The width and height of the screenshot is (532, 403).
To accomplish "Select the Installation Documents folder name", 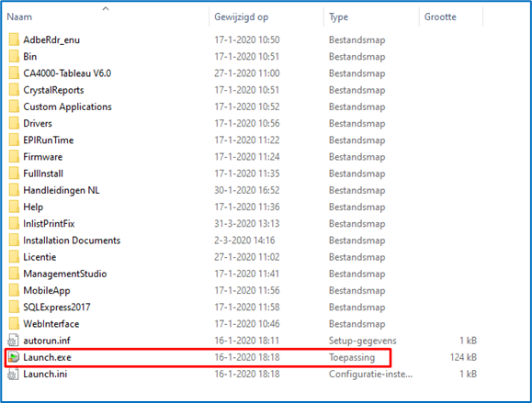I will pyautogui.click(x=72, y=241).
